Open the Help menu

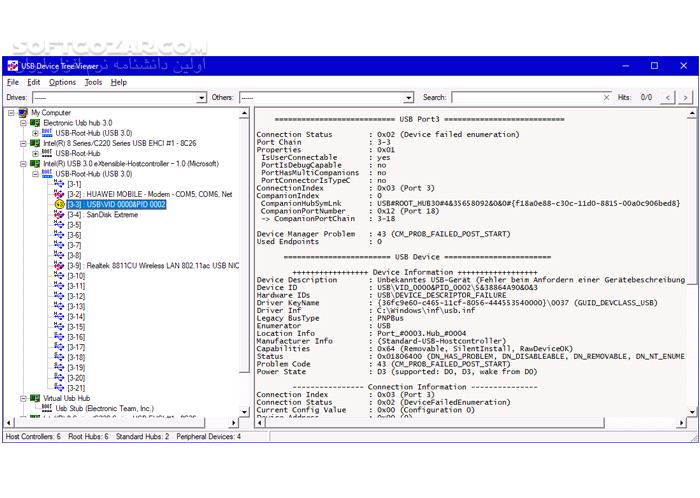119,82
